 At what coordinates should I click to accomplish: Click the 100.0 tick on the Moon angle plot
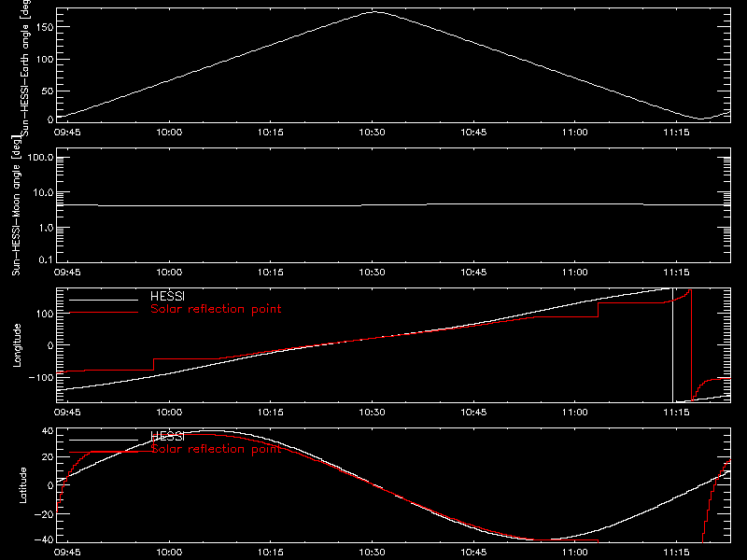pos(40,157)
